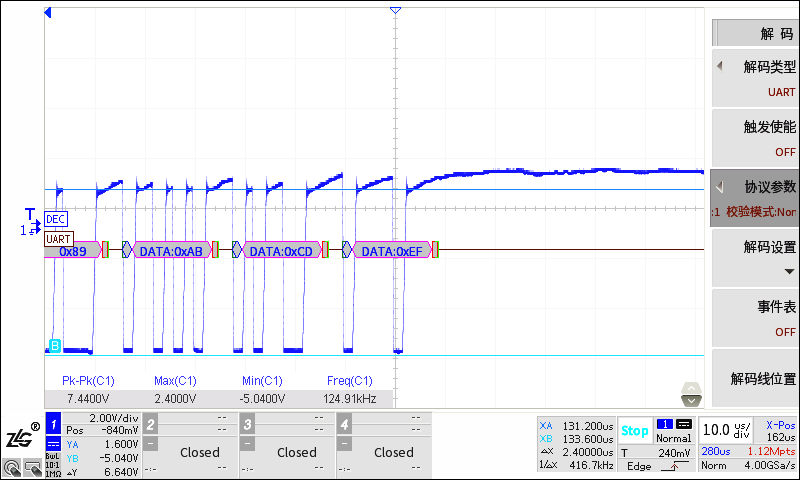Tap the Norm 4.00GSa/s sample rate
Image resolution: width=800 pixels, height=480 pixels.
748,465
